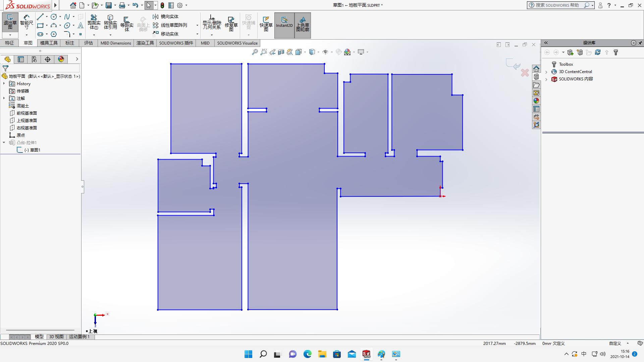Click the Offset Entities (等距实体) icon
Screen dimensions: 644x362
point(127,23)
